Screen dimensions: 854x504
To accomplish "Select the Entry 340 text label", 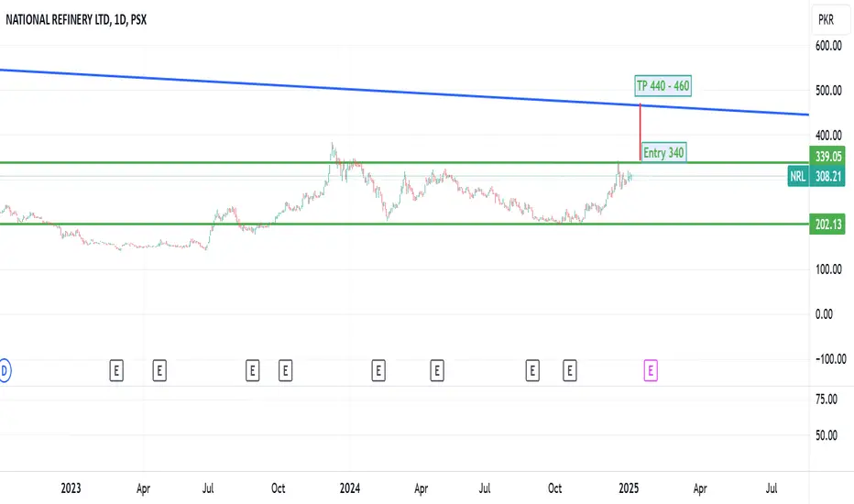I will coord(663,152).
